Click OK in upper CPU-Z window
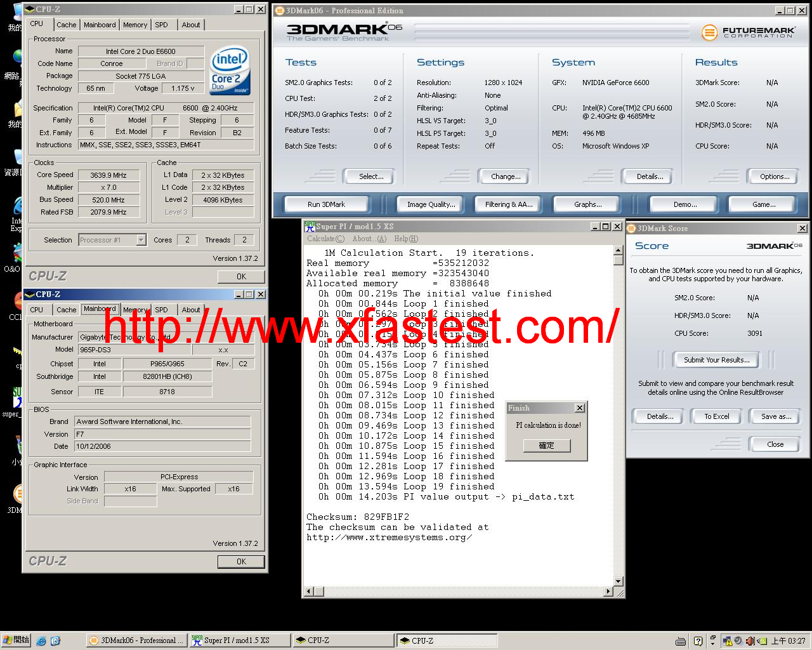Image resolution: width=812 pixels, height=650 pixels. tap(241, 277)
